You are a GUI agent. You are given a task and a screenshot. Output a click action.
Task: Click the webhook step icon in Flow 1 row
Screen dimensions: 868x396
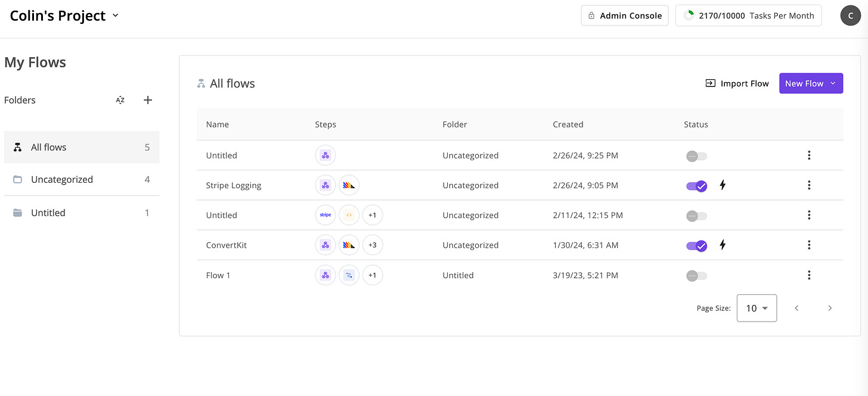click(x=325, y=275)
